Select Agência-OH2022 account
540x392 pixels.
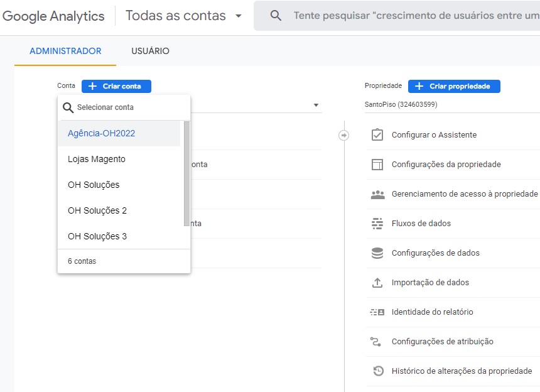[x=119, y=133]
